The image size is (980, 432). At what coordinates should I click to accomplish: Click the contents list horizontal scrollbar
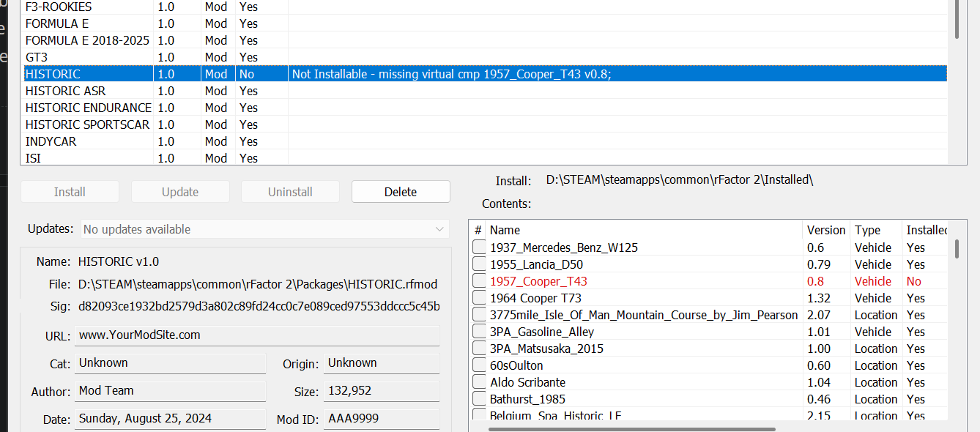[631, 428]
